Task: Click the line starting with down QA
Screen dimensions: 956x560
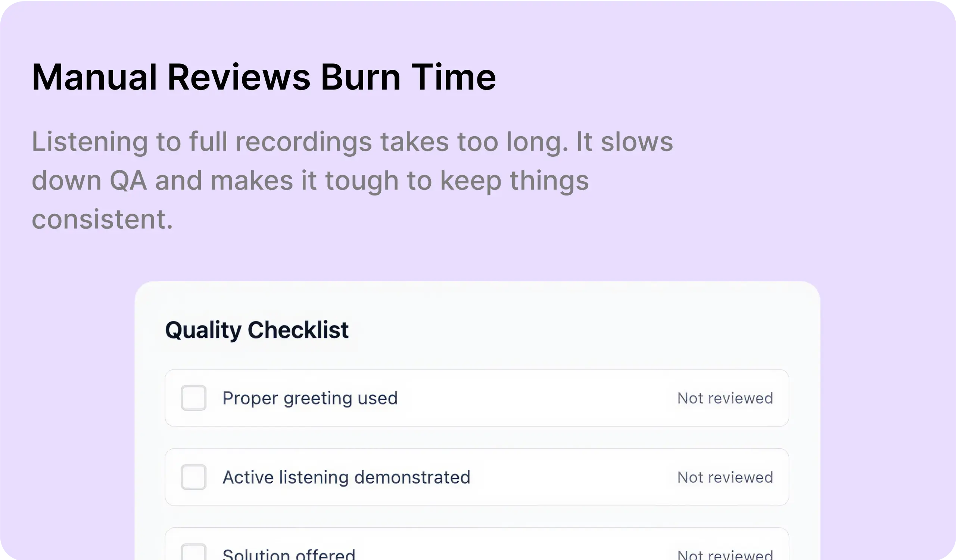Action: [x=310, y=181]
